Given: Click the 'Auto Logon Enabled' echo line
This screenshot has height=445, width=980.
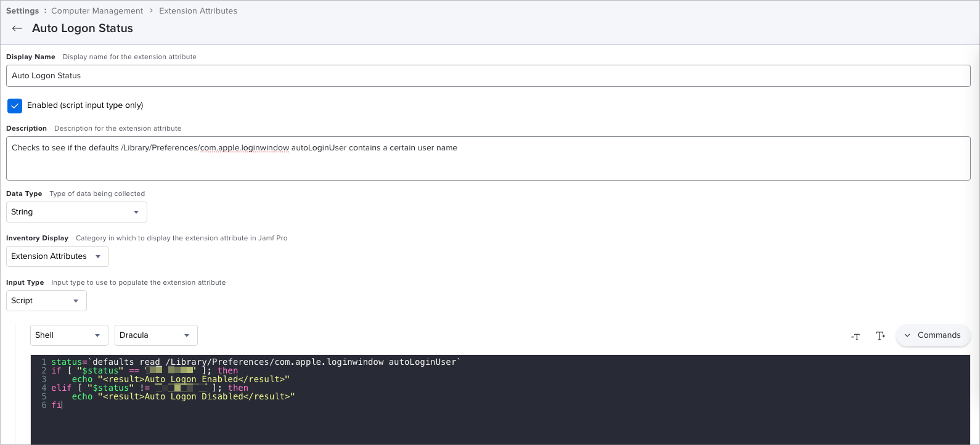Looking at the screenshot, I should (x=181, y=379).
